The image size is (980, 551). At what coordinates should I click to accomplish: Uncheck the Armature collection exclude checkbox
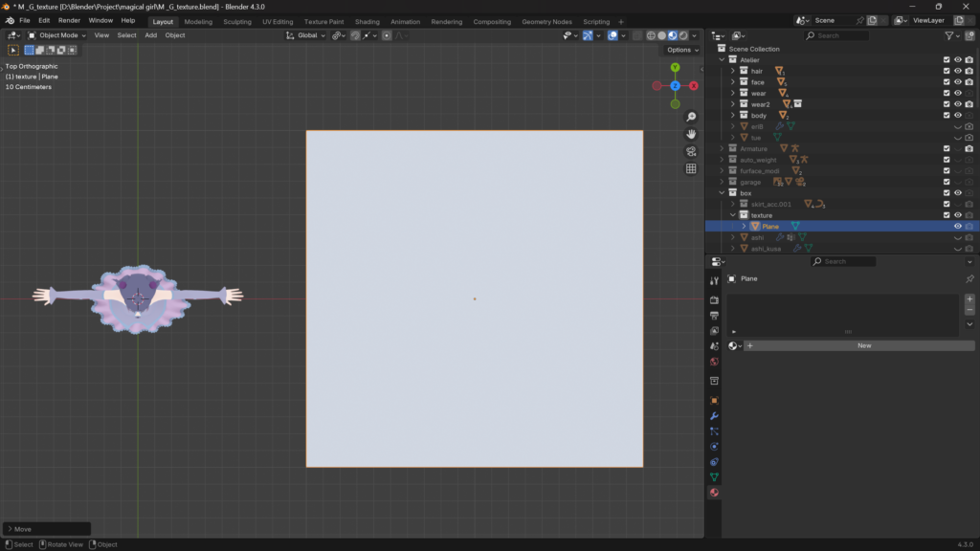pos(947,149)
